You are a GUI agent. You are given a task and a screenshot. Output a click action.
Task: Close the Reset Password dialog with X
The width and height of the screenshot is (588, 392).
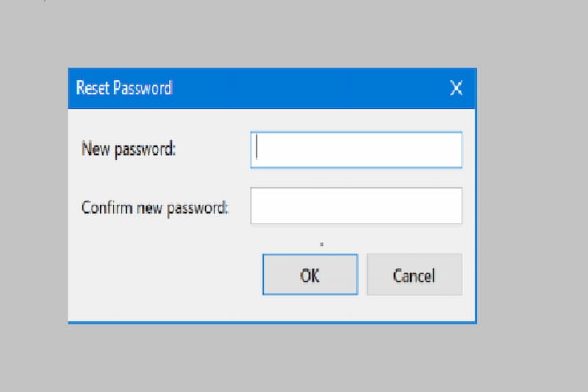pos(456,89)
